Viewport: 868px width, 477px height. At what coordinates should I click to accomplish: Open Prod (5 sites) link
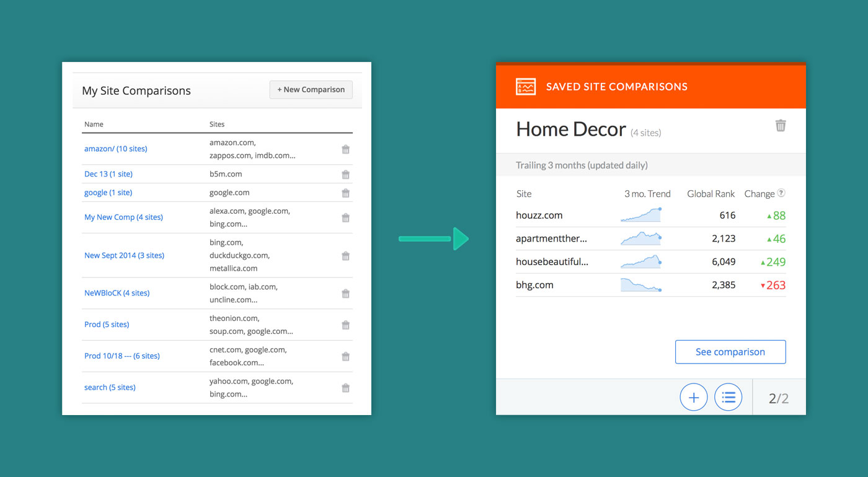(x=107, y=325)
